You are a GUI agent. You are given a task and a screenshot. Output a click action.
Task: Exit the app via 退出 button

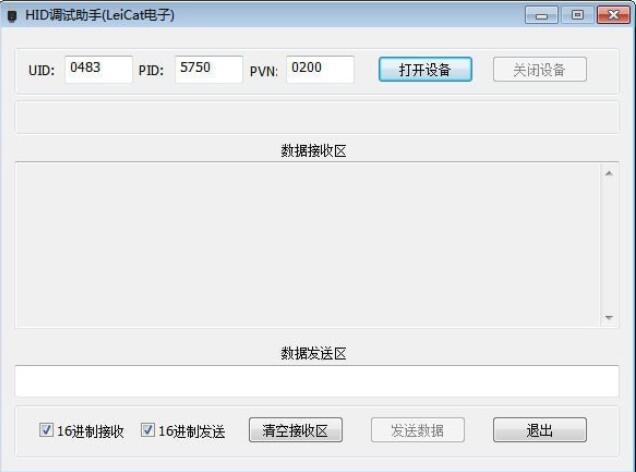tap(539, 430)
